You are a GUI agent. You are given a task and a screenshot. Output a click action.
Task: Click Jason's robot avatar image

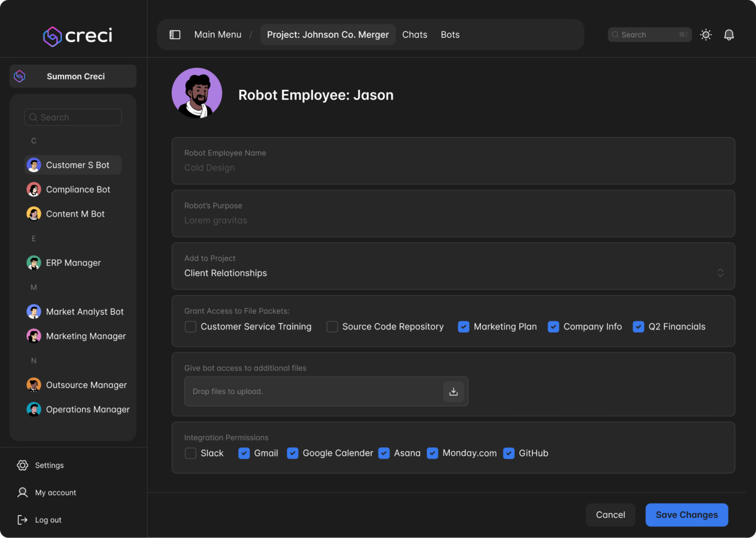click(x=197, y=93)
